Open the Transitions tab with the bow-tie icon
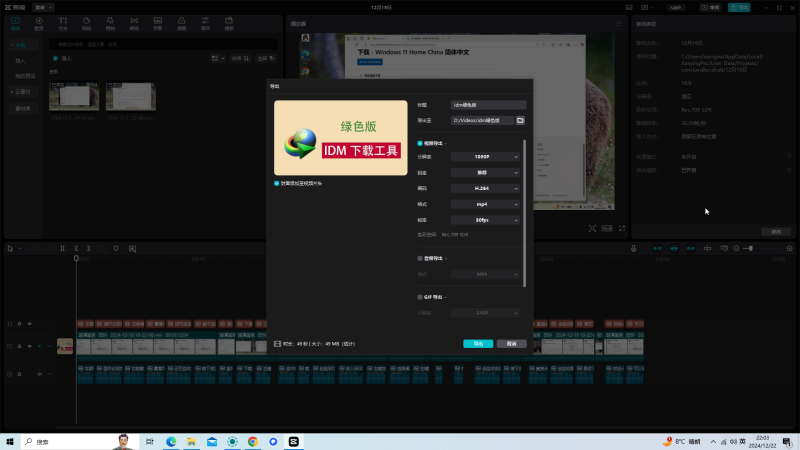 pos(134,23)
